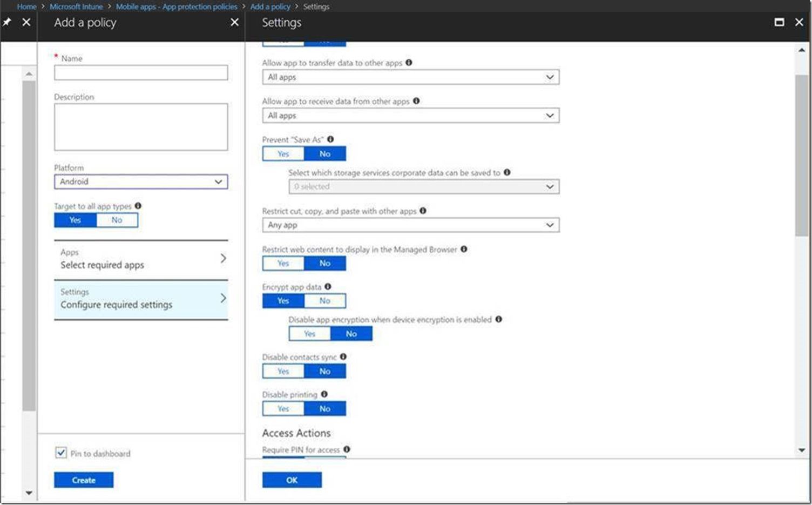Click inside the Name input field
The width and height of the screenshot is (812, 505).
[140, 72]
